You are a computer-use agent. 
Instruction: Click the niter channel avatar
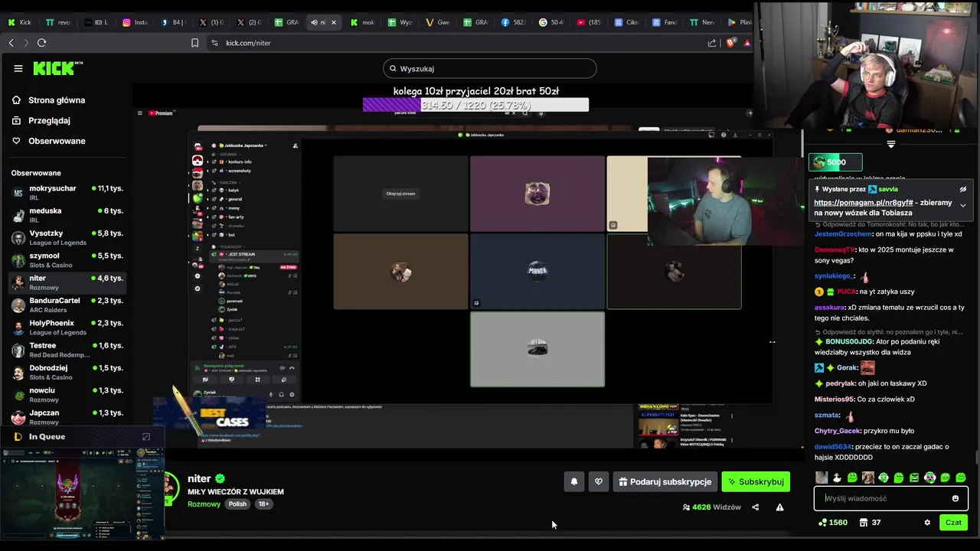(170, 487)
